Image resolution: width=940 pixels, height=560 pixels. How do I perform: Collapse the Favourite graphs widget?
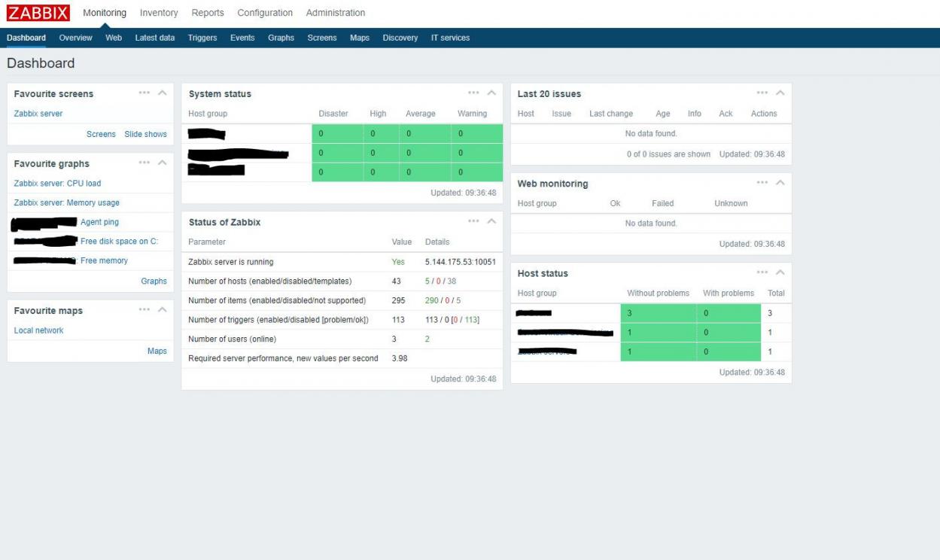point(163,163)
